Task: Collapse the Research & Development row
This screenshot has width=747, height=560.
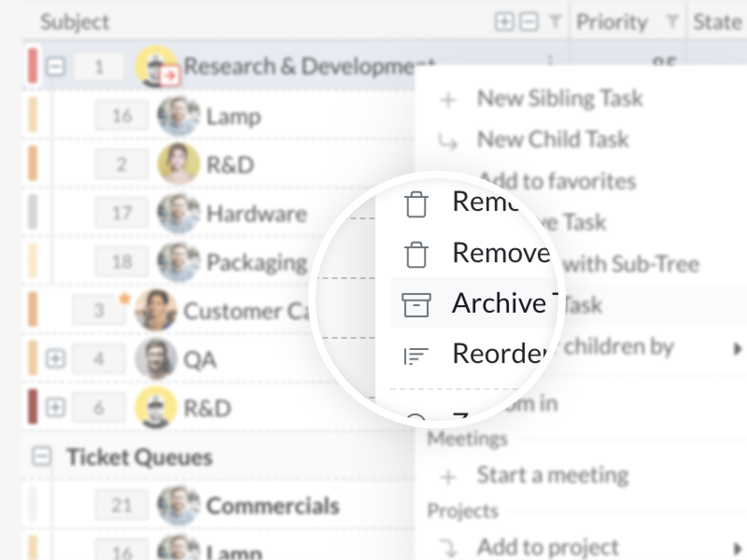Action: (56, 67)
